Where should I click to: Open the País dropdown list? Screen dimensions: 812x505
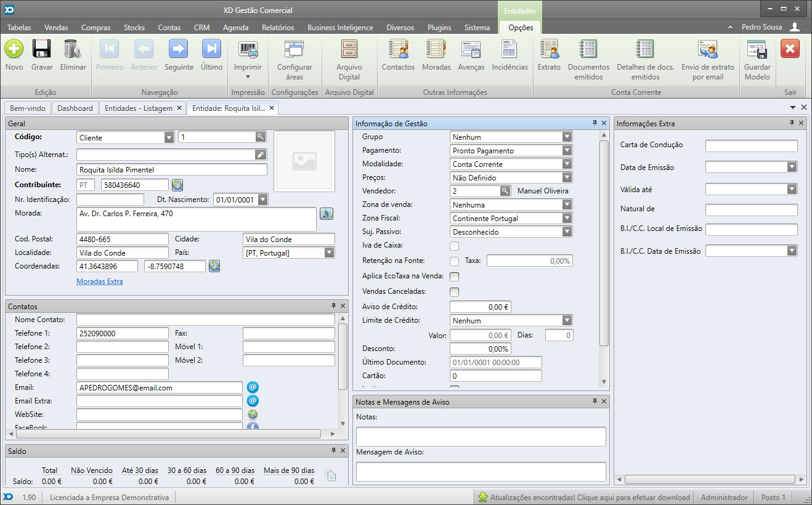(329, 253)
